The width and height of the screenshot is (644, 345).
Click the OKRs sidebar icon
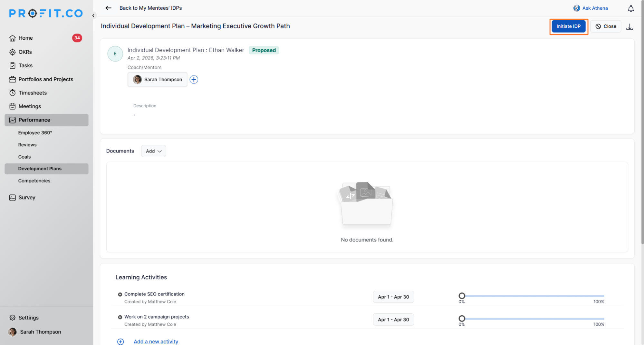tap(13, 52)
